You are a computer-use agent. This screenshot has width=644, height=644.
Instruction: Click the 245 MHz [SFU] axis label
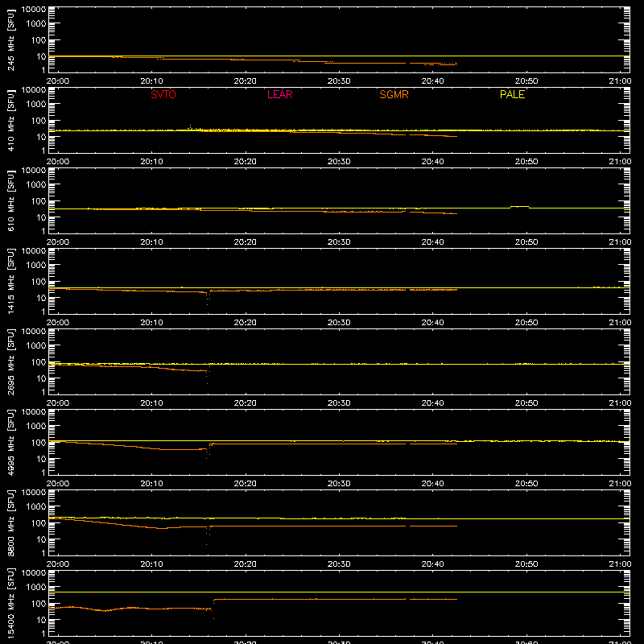pos(11,39)
